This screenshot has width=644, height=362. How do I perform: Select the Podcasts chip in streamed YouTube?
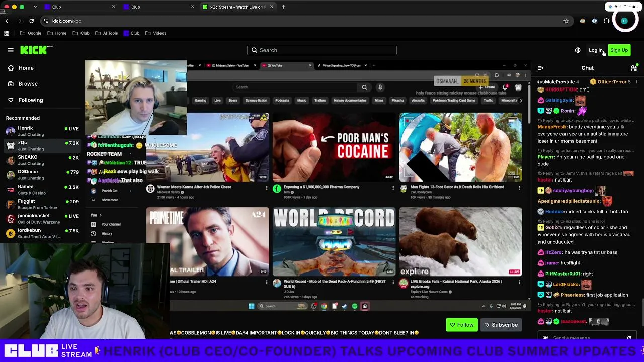282,100
